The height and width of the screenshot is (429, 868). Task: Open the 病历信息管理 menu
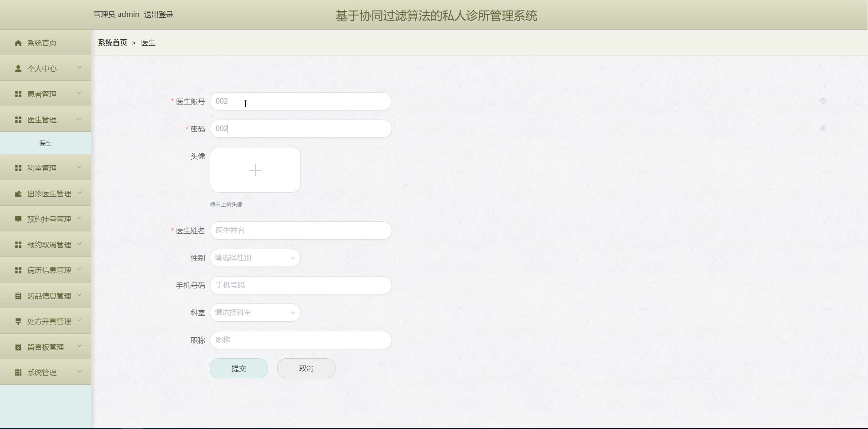coord(46,270)
